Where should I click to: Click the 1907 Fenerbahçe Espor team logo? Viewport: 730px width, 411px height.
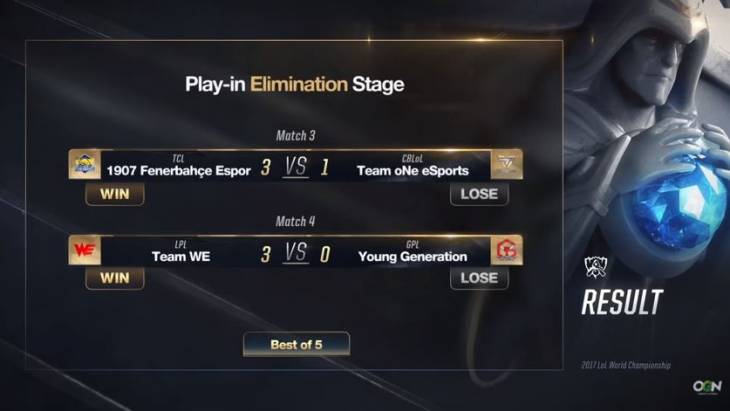[x=84, y=165]
